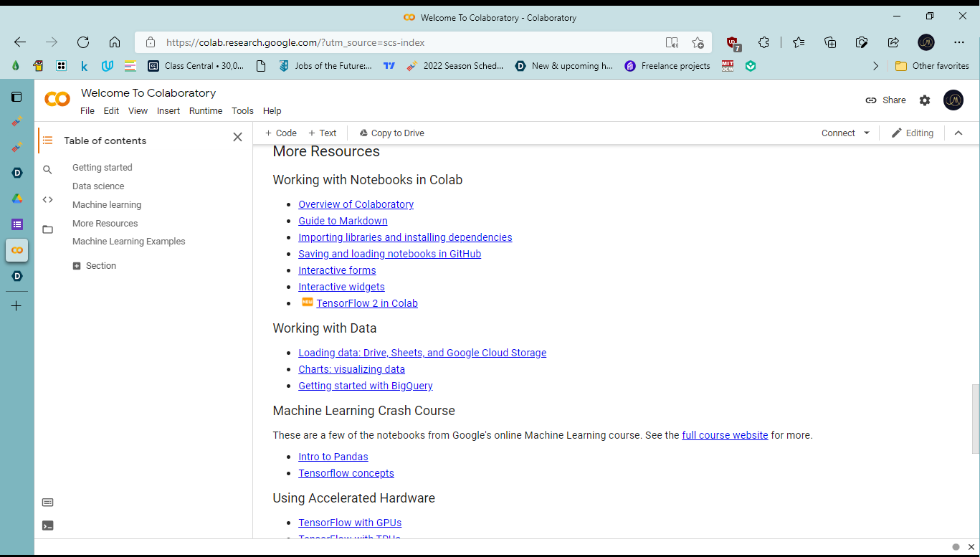Click the browser Share icon
The width and height of the screenshot is (980, 557).
(893, 42)
